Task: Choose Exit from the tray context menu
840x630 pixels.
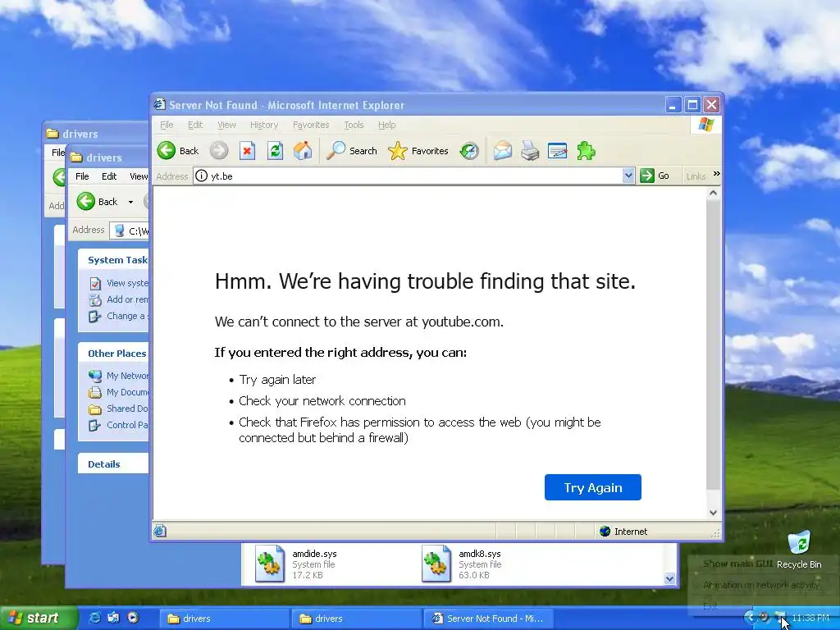Action: 710,606
